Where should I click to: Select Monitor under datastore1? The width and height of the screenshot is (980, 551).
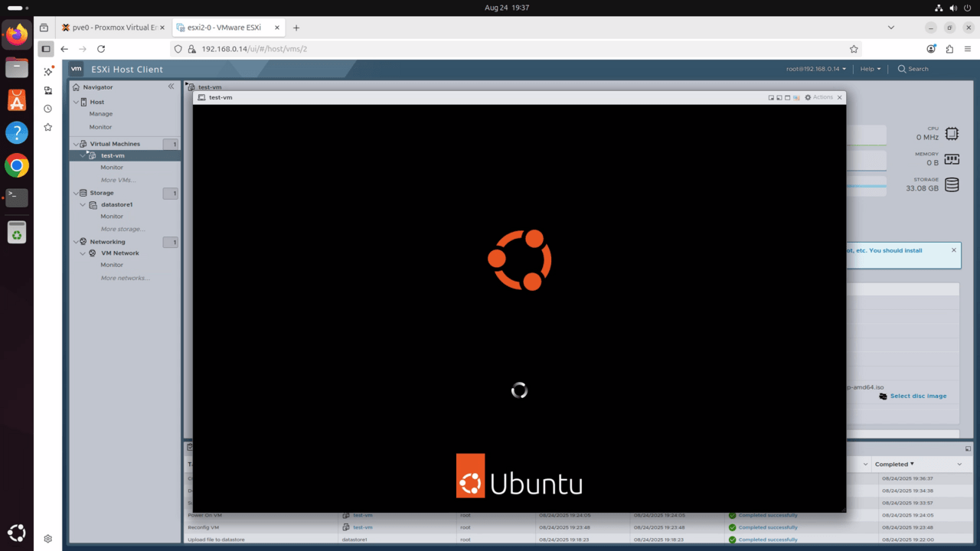[112, 217]
